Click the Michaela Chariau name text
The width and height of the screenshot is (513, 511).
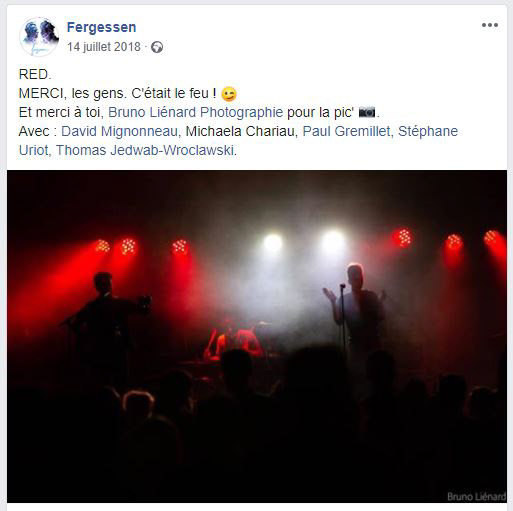(240, 131)
